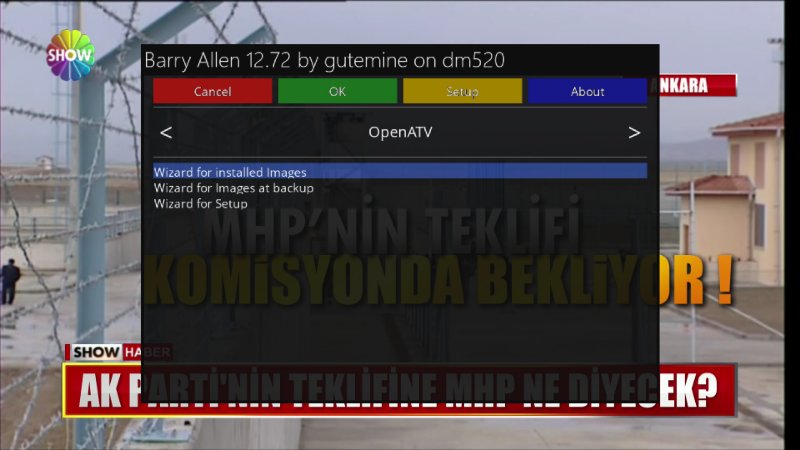
Task: Open the yellow Setup button
Action: [x=462, y=91]
